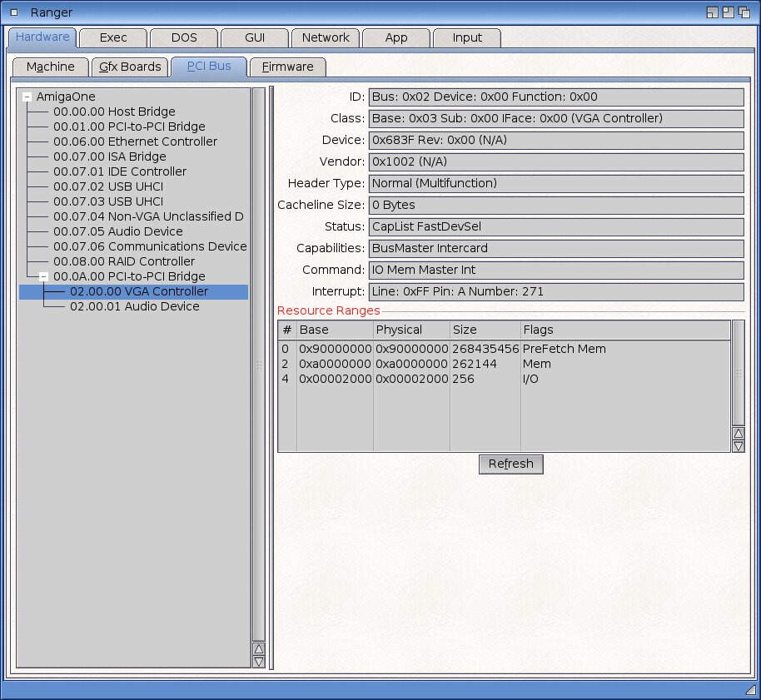Switch to the Machine sub-tab
The image size is (761, 700).
coord(51,67)
